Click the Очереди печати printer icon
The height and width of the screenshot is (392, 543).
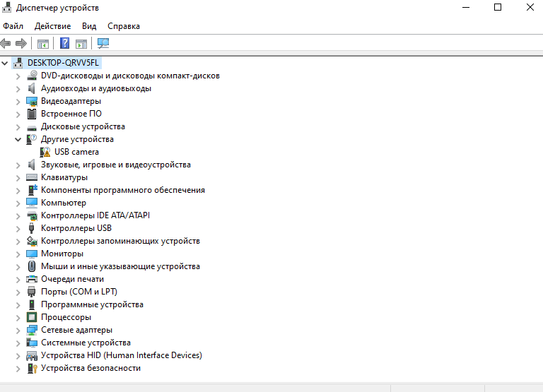point(32,279)
